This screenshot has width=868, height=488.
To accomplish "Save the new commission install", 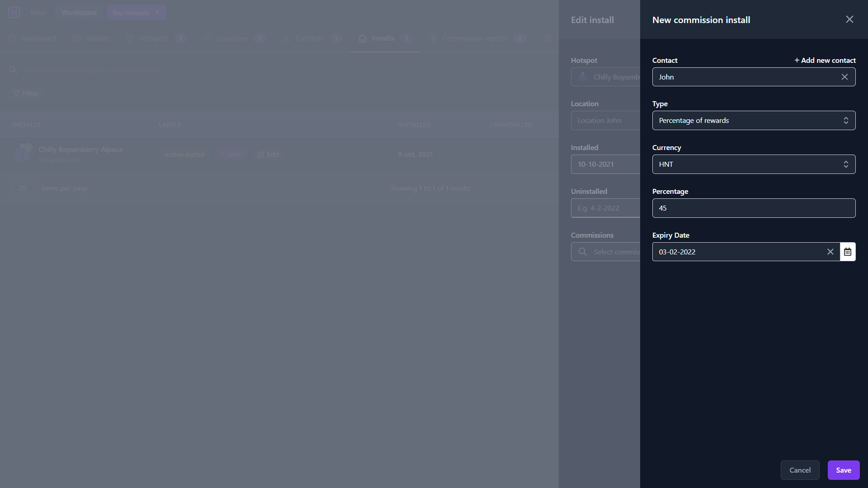I will pos(844,470).
